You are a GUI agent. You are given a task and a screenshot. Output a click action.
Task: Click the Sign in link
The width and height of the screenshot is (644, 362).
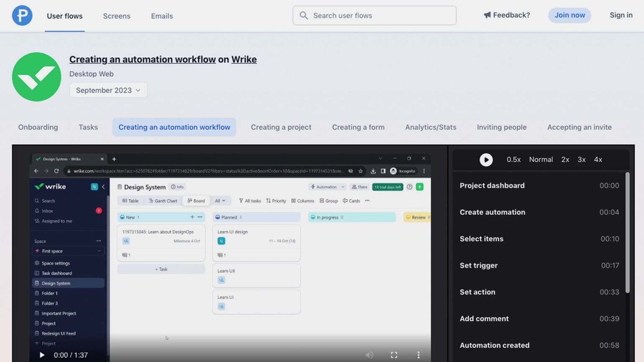[x=621, y=15]
